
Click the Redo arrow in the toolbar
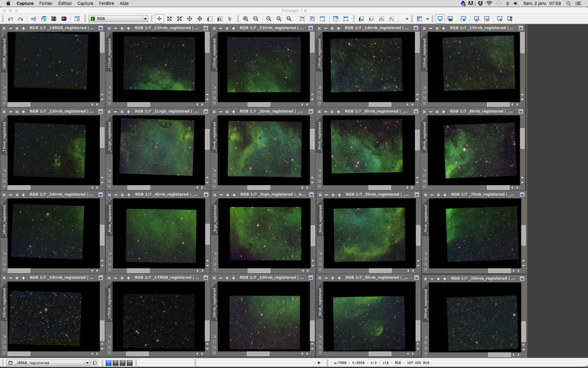[21, 19]
